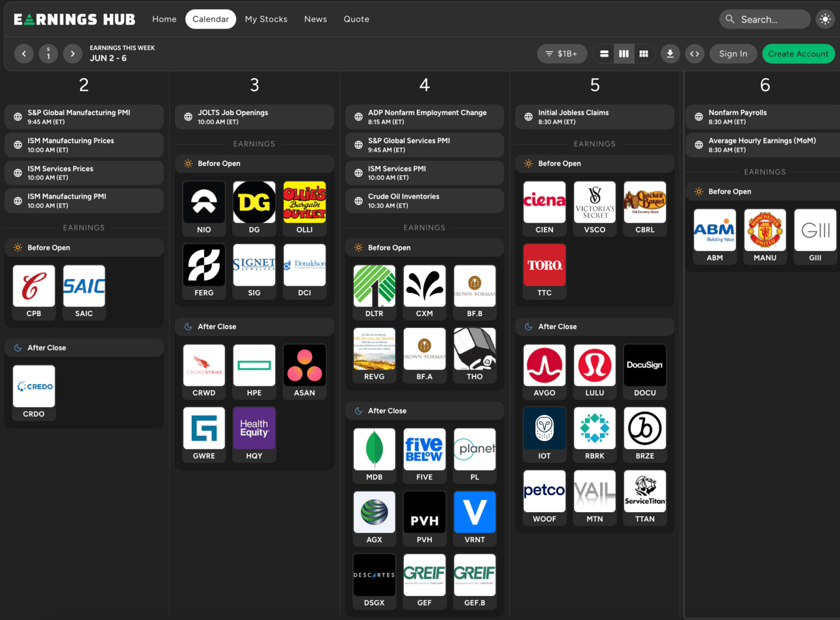
Task: Open the NIO earnings card
Action: (x=204, y=208)
